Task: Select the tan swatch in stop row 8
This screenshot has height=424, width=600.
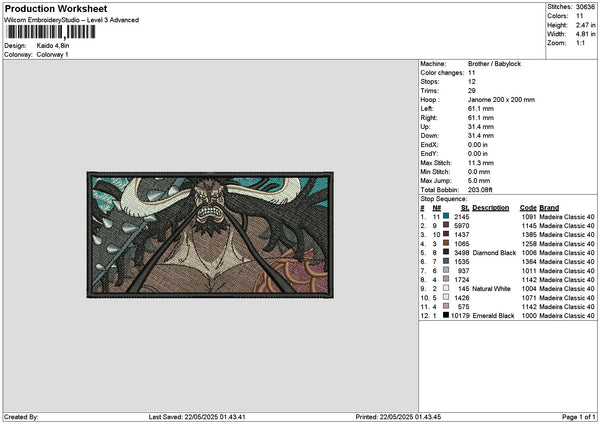Action: (446, 279)
